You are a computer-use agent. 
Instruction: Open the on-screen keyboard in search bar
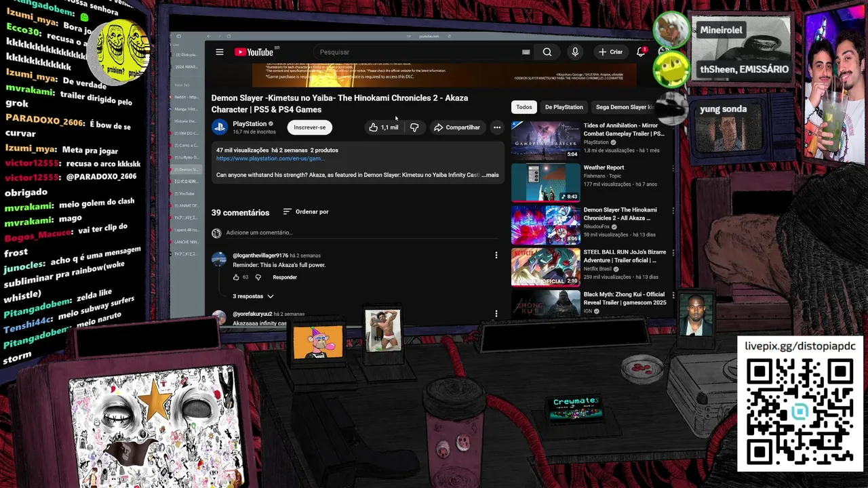526,52
